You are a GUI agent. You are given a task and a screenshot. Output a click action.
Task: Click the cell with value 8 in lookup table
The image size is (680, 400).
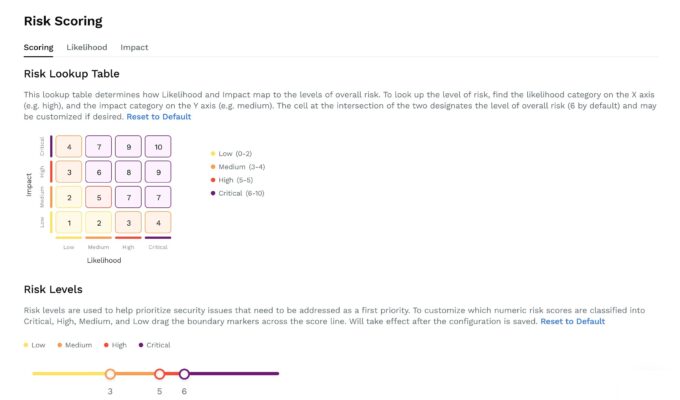(x=128, y=172)
